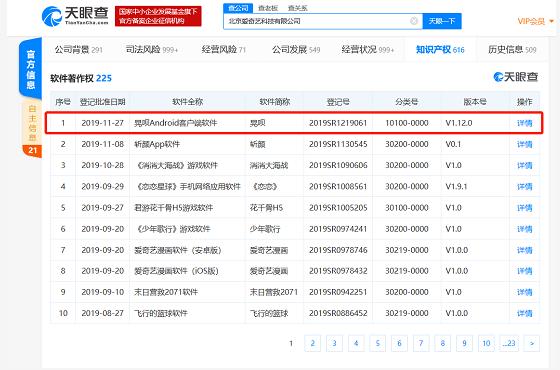Select the 自主信息 side tab
Image resolution: width=560 pixels, height=370 pixels.
(32, 123)
